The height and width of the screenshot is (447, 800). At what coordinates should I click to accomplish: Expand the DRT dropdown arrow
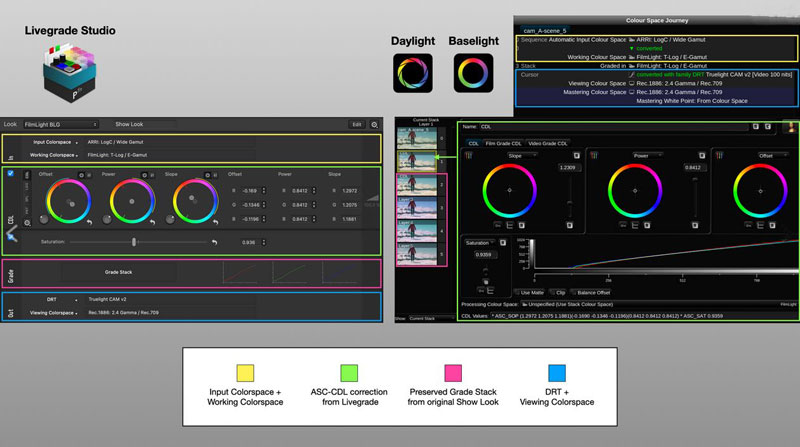coord(77,300)
